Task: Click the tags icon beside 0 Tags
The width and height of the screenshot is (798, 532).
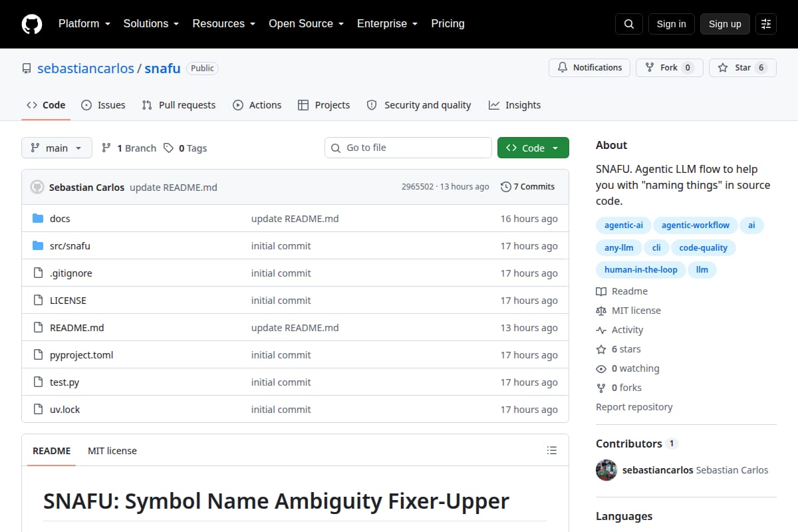Action: (169, 148)
